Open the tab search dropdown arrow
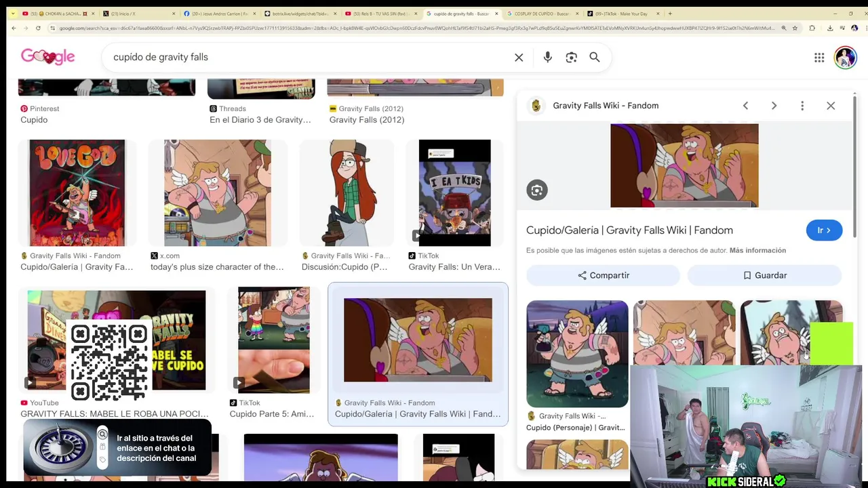 coord(12,14)
